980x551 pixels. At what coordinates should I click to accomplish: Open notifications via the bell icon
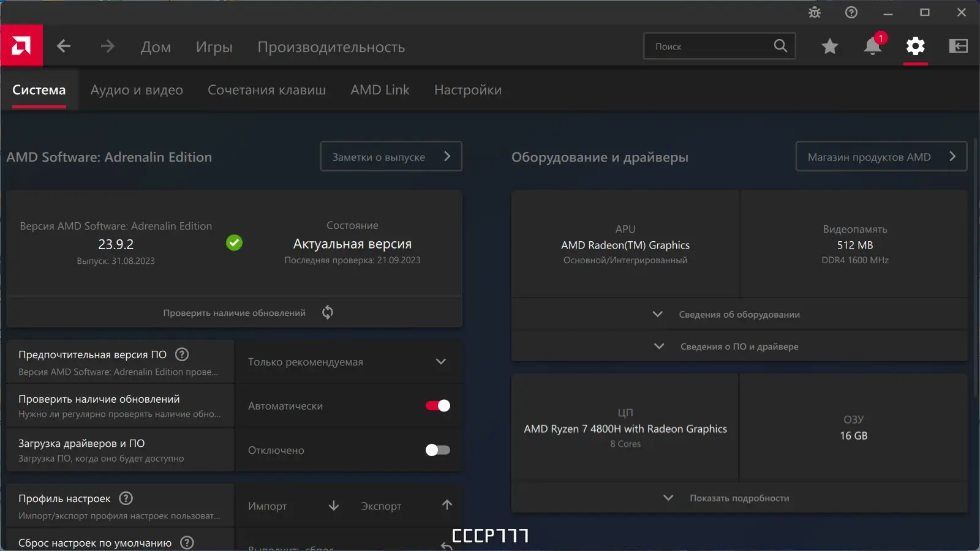(872, 46)
